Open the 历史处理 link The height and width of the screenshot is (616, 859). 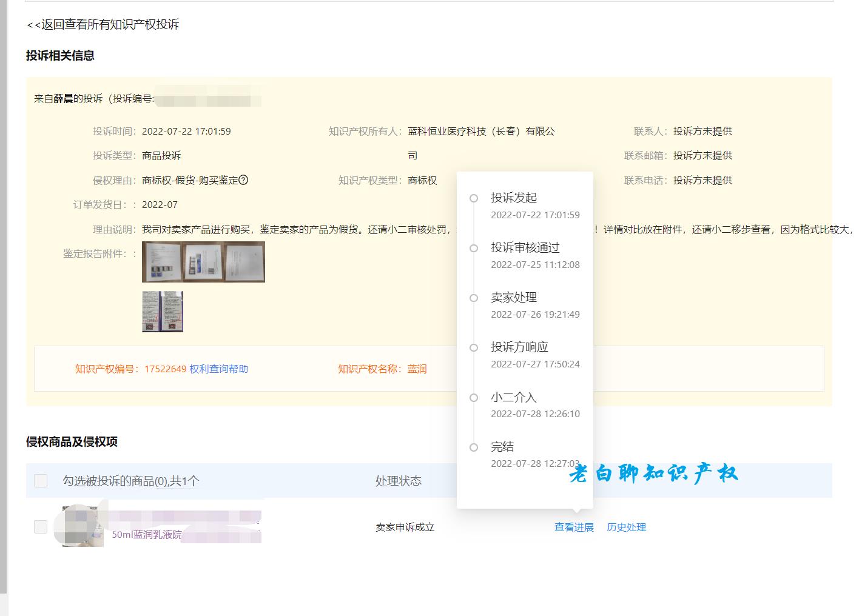[x=627, y=527]
